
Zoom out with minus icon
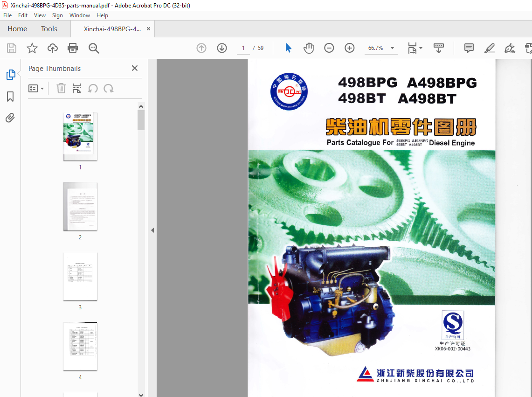point(329,48)
